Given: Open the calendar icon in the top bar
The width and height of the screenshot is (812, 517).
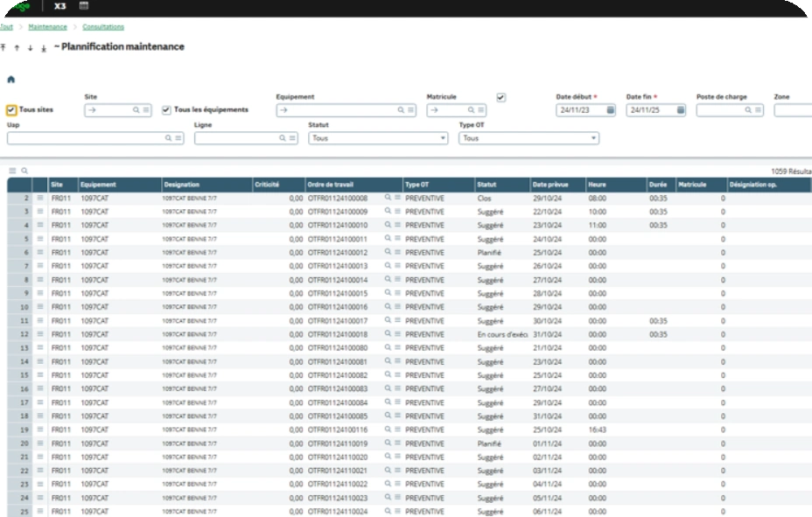Looking at the screenshot, I should pyautogui.click(x=83, y=6).
